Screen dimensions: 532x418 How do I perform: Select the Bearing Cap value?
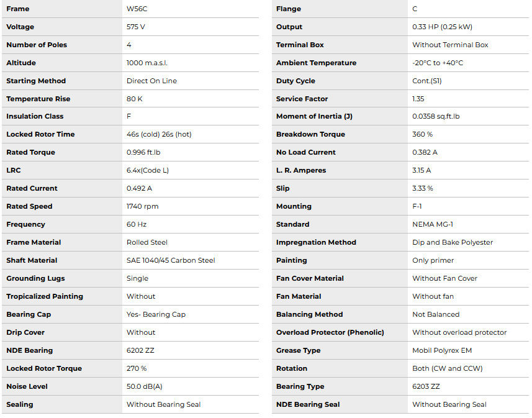[156, 315]
